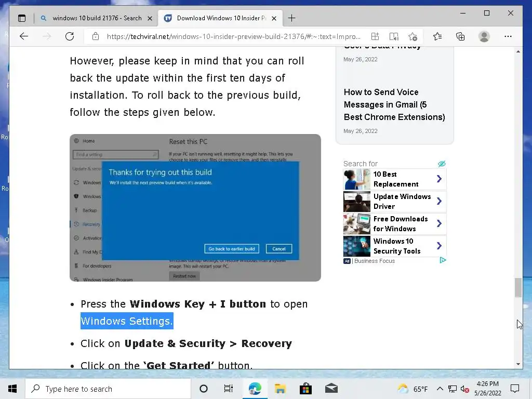Open Windows 10 Security Tools ad link

pyautogui.click(x=396, y=246)
